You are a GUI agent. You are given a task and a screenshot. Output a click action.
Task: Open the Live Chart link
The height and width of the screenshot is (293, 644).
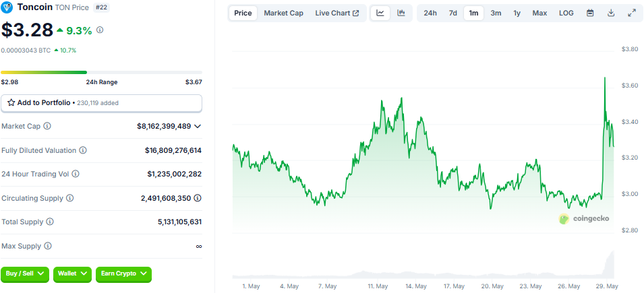(x=336, y=13)
